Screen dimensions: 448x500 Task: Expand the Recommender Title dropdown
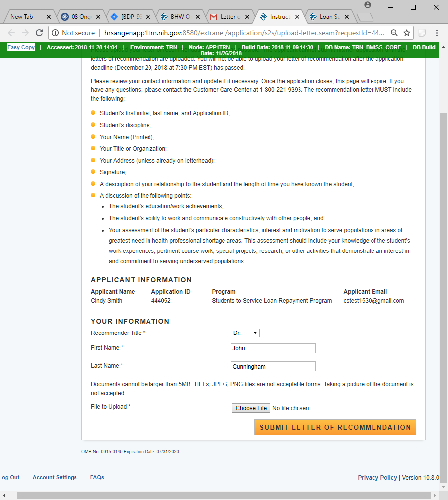click(x=245, y=333)
